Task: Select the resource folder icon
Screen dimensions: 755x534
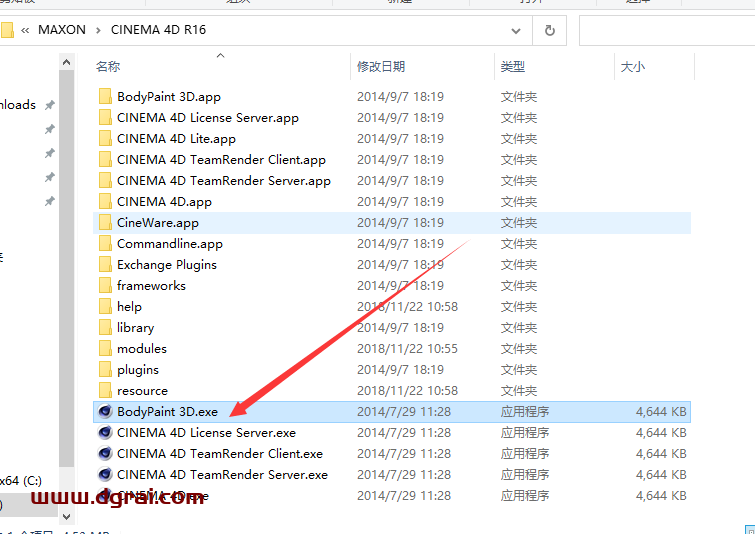Action: point(105,391)
